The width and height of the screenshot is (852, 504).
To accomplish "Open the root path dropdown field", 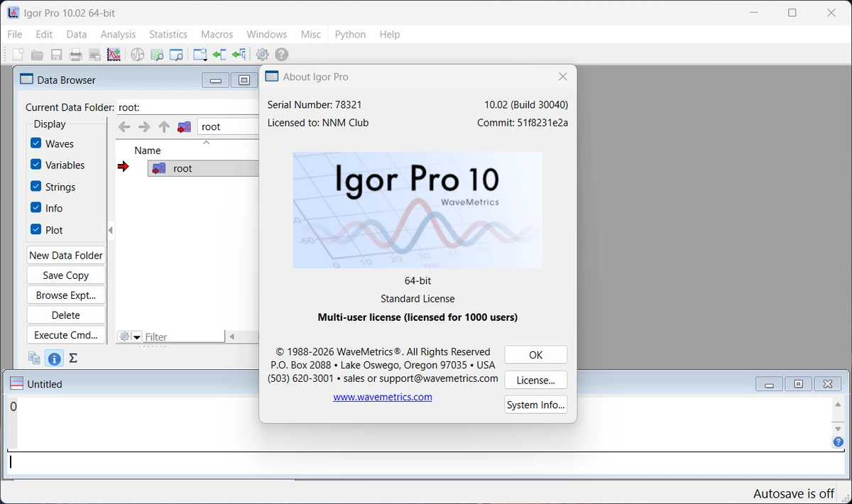I will (x=228, y=127).
